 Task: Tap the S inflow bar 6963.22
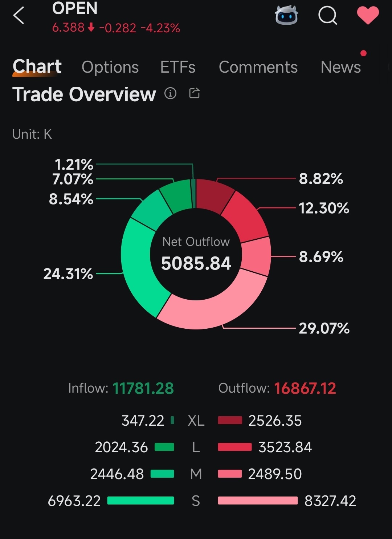coord(141,501)
